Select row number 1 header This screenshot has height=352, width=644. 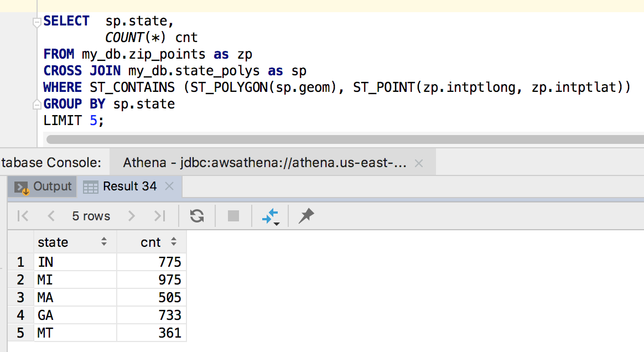20,262
